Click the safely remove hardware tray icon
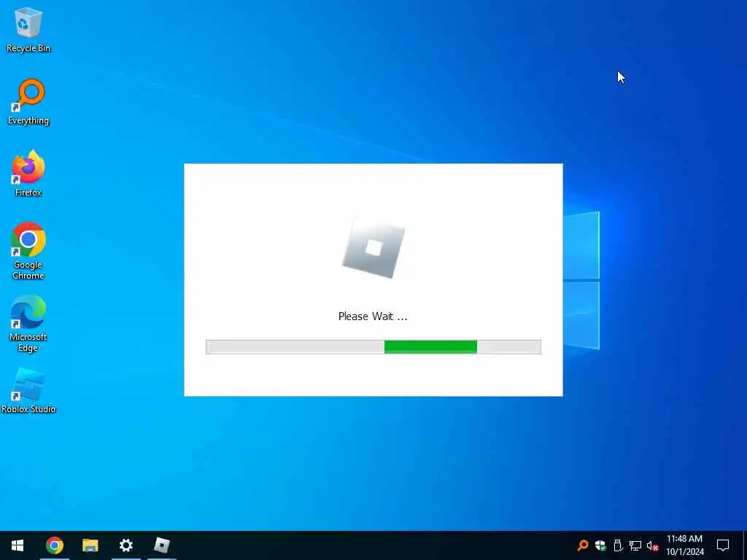 point(618,545)
